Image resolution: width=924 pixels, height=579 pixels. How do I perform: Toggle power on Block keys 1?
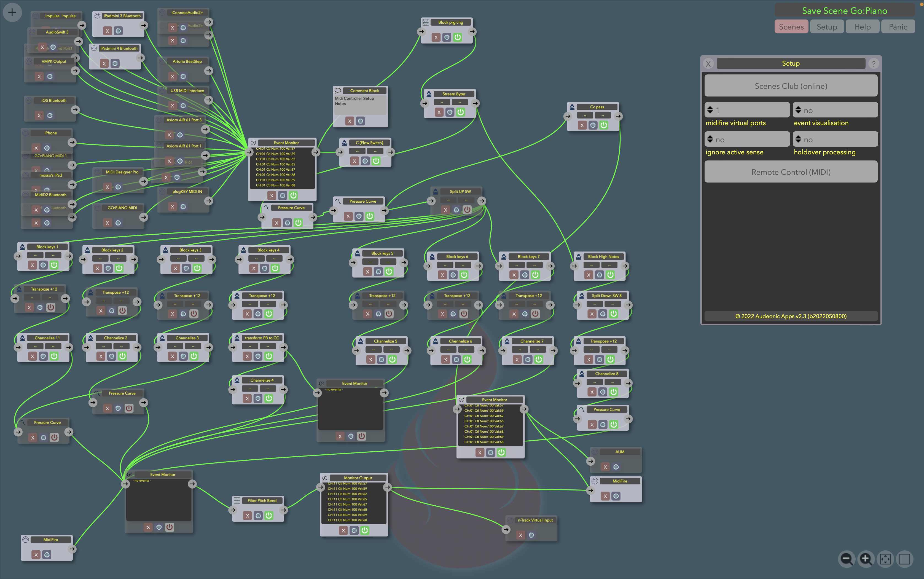54,265
